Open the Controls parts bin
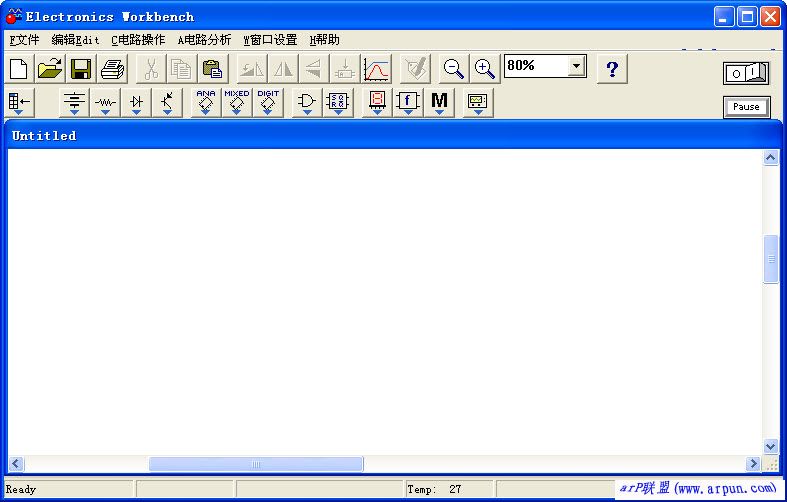The width and height of the screenshot is (787, 502). click(x=408, y=102)
